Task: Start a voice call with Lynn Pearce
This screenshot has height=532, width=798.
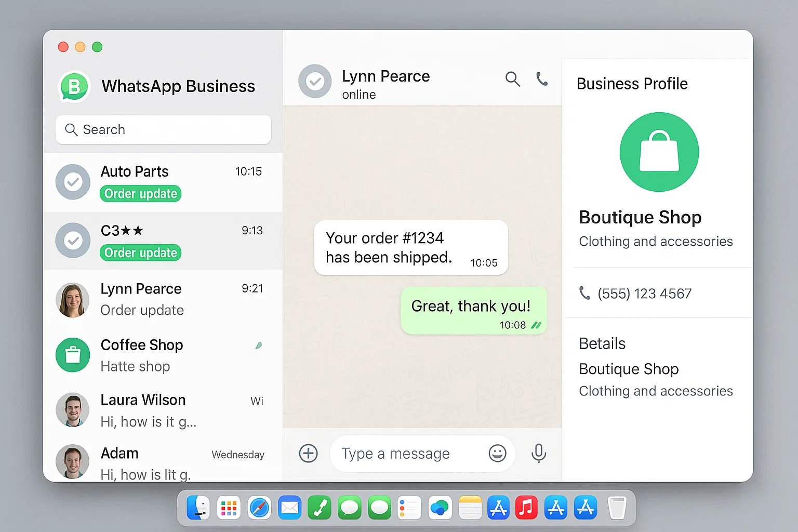Action: 542,78
